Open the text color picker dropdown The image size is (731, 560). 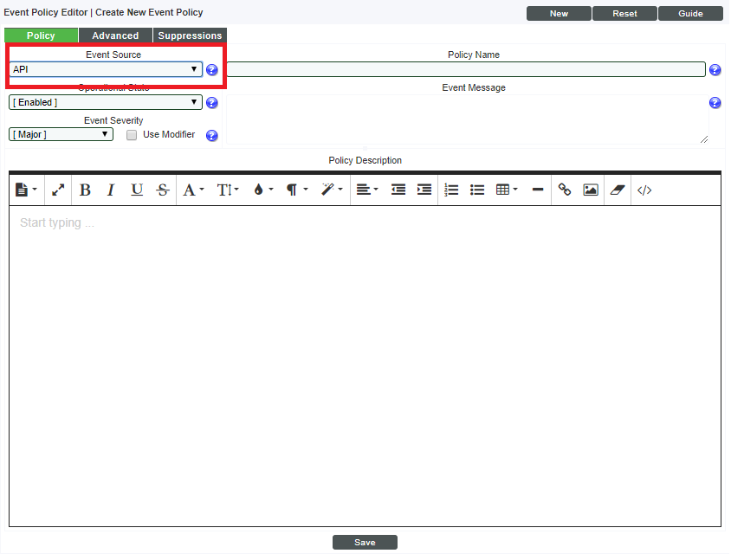pos(262,190)
